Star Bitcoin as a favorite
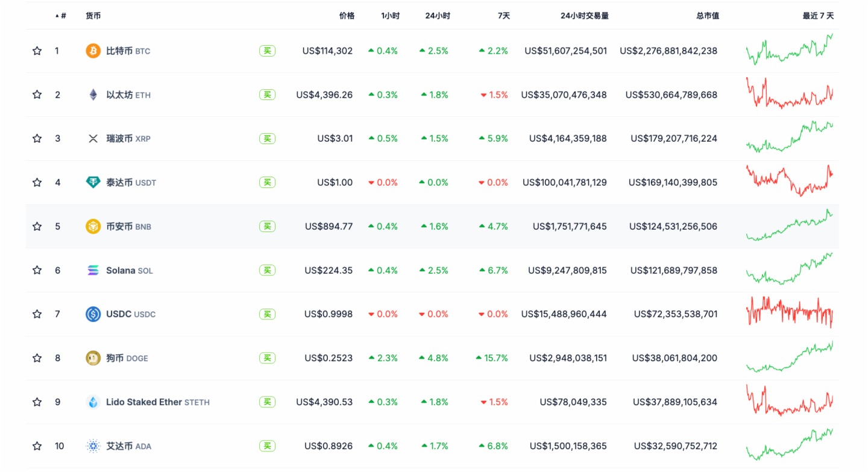868x472 pixels. tap(37, 51)
